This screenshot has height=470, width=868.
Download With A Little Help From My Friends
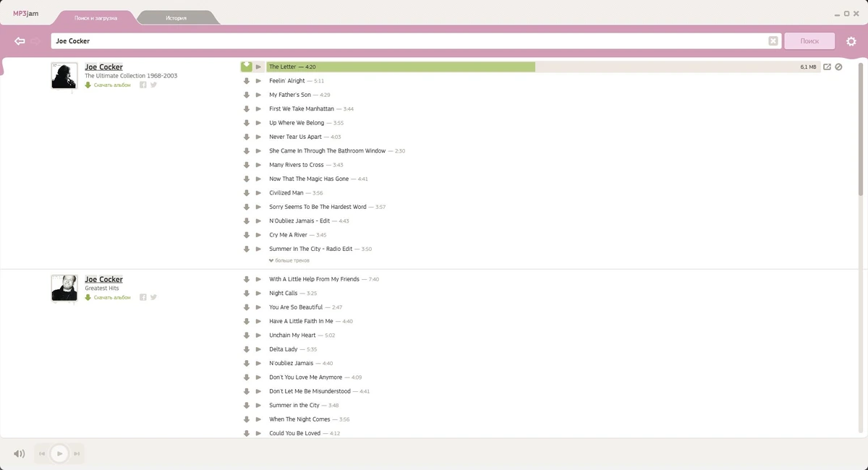pyautogui.click(x=247, y=279)
